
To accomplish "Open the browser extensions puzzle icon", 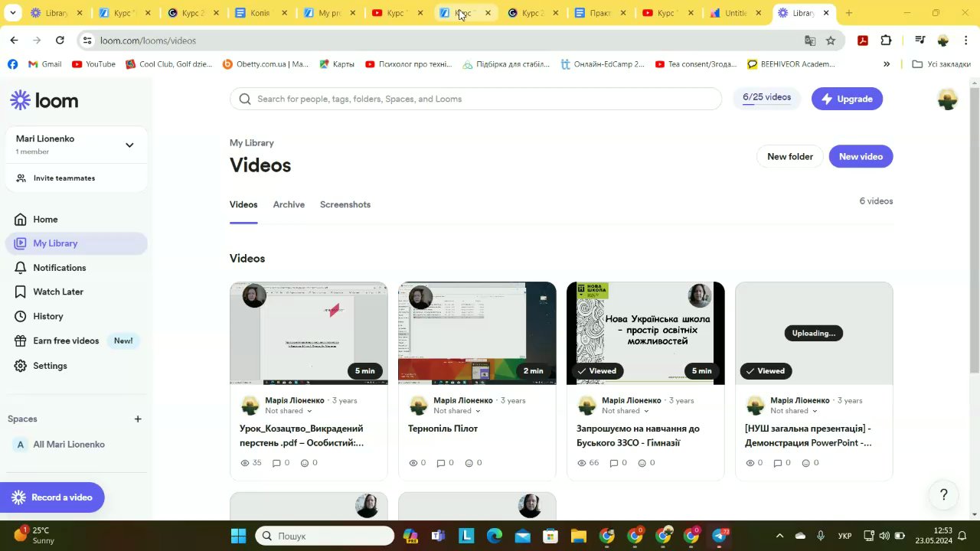I will click(x=886, y=41).
